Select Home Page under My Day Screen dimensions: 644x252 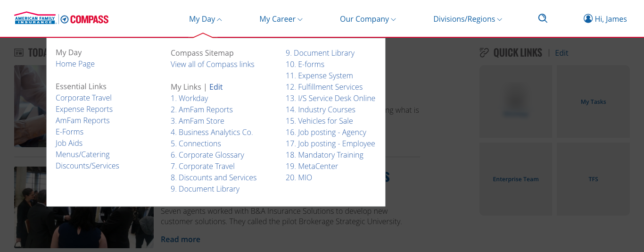75,64
